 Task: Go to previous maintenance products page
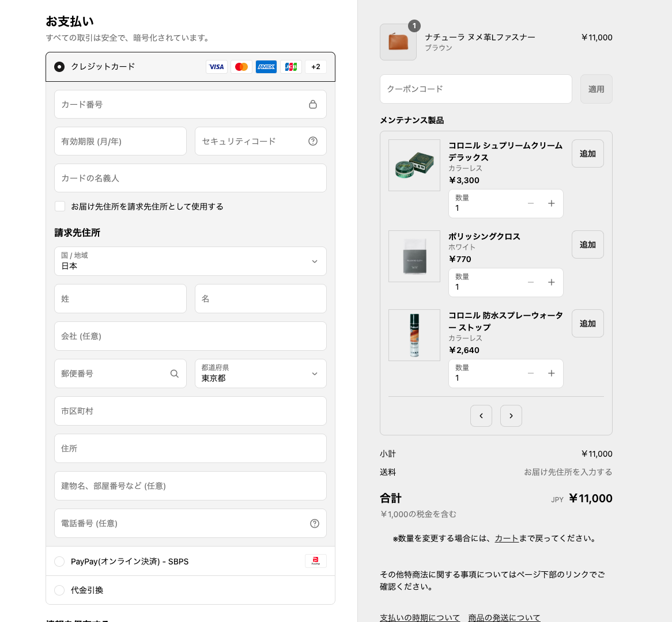481,416
